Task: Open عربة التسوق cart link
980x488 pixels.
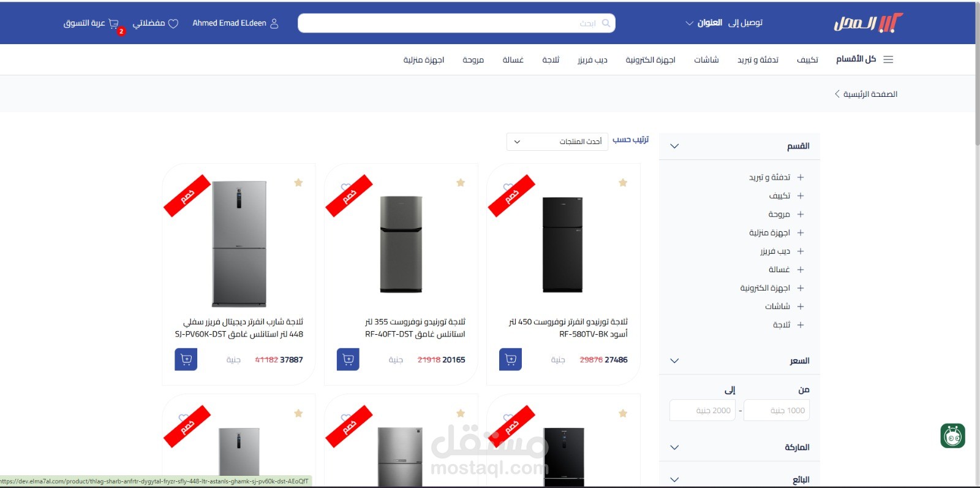Action: click(x=85, y=23)
